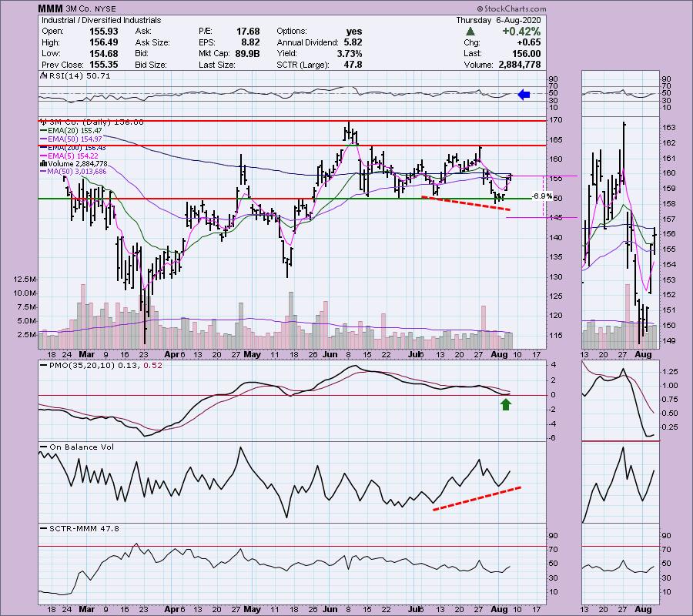Click the Yield value 3.73%
Screen dimensions: 693x616
pos(349,53)
